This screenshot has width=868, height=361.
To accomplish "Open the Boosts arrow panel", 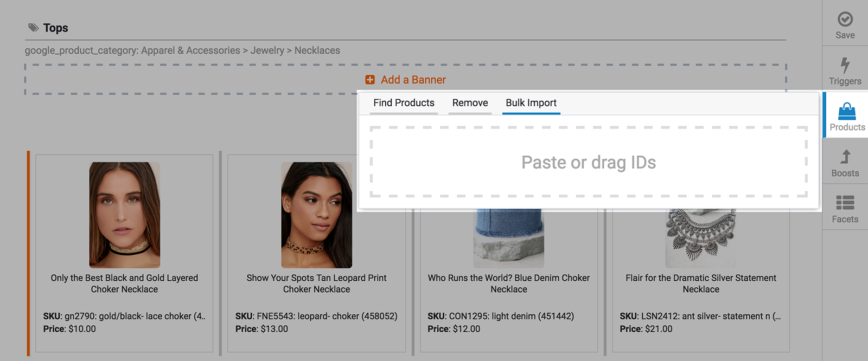I will (845, 157).
